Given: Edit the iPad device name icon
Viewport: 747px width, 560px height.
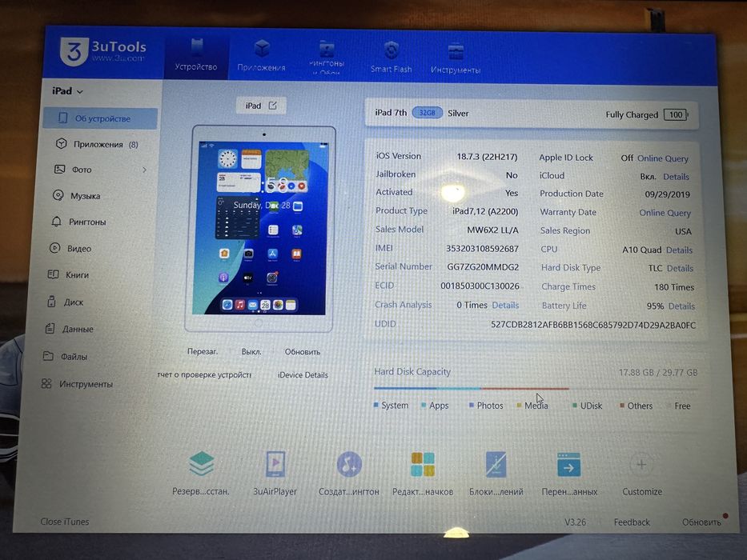Looking at the screenshot, I should [x=272, y=106].
